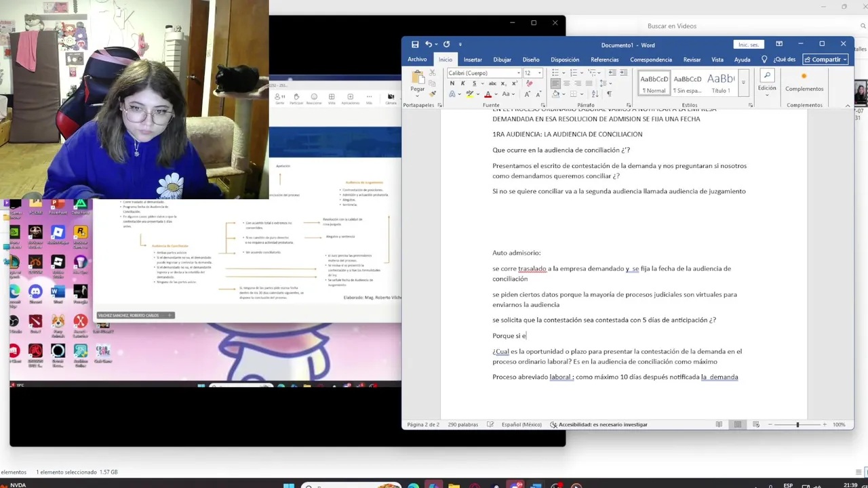Viewport: 868px width, 488px height.
Task: Increase paragraph indent
Action: pyautogui.click(x=623, y=73)
